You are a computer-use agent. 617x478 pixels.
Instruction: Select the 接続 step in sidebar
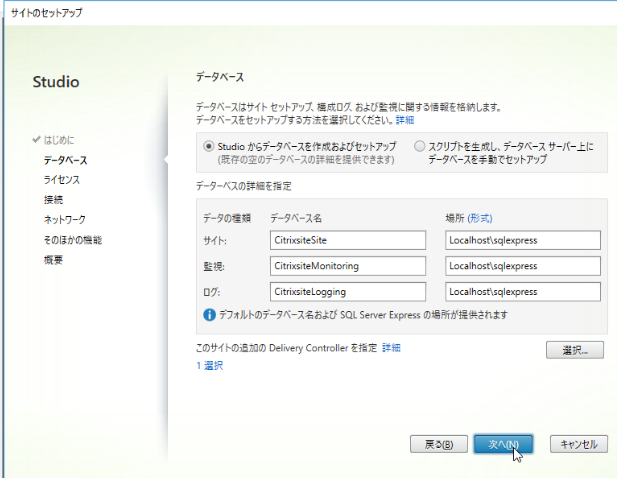pyautogui.click(x=53, y=199)
